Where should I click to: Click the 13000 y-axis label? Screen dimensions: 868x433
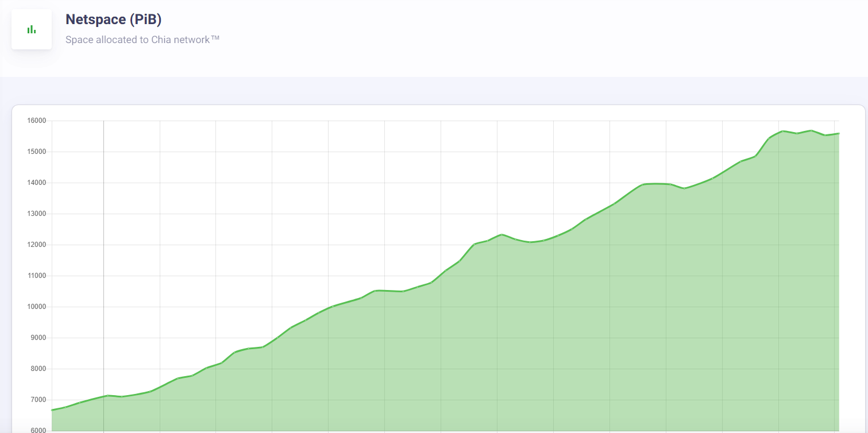36,214
